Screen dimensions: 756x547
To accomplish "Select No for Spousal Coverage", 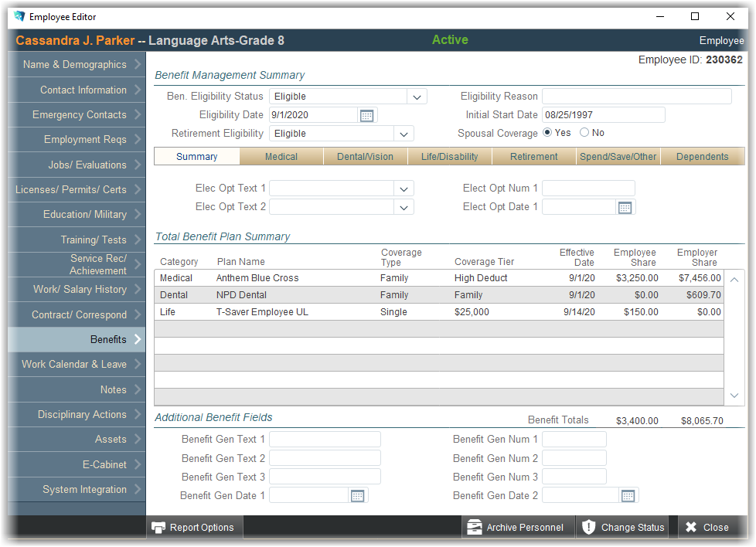I will pos(584,133).
